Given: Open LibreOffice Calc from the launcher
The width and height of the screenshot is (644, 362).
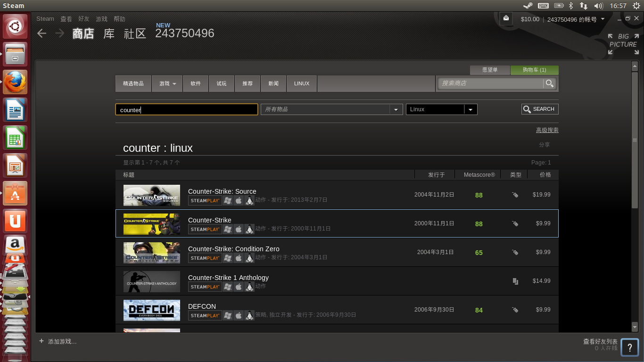Looking at the screenshot, I should [15, 138].
